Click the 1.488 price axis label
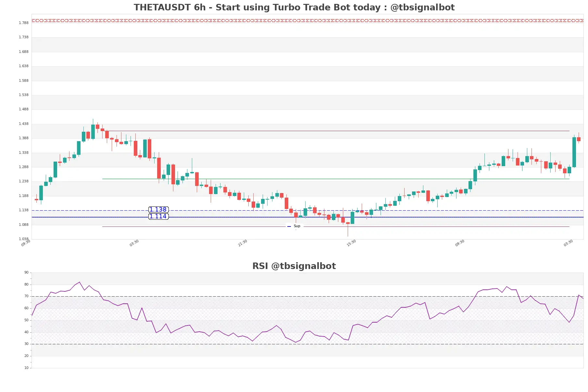The width and height of the screenshot is (588, 392). 24,109
